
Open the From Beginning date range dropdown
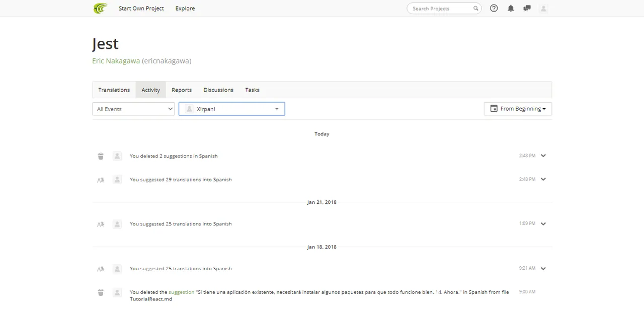pos(518,109)
